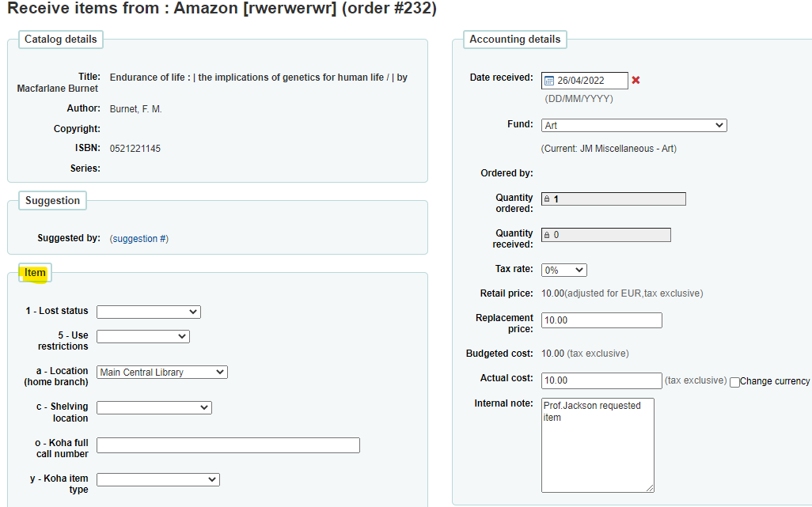Clear the date with the red X
The height and width of the screenshot is (507, 812).
pyautogui.click(x=636, y=81)
